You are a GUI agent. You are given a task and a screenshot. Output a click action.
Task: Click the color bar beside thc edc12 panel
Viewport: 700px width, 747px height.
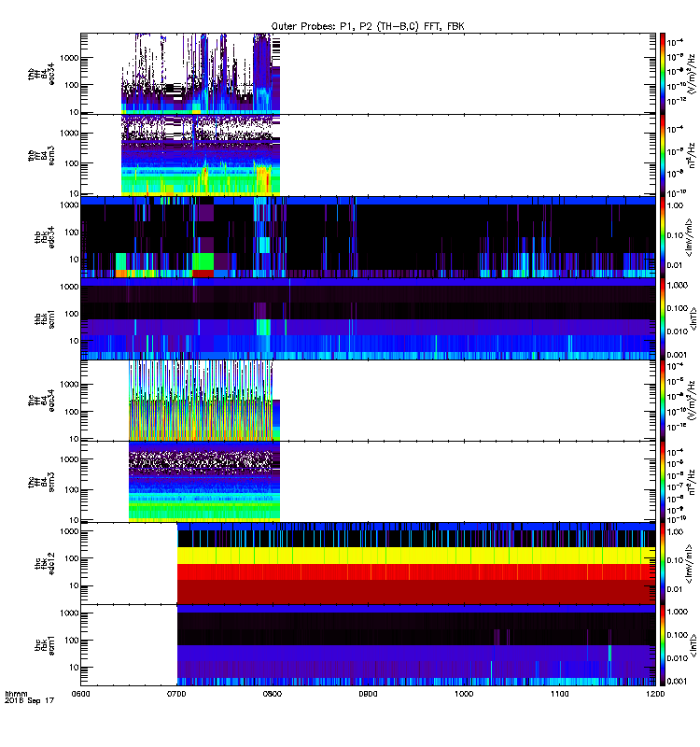[x=663, y=564]
